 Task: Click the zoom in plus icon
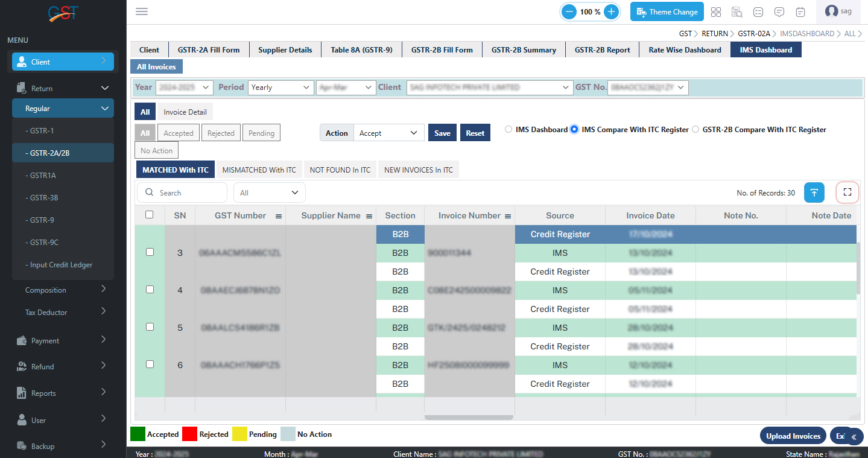[x=611, y=11]
